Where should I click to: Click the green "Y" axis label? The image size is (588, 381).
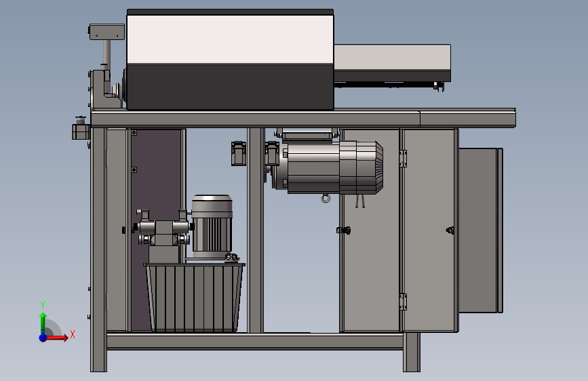tap(43, 304)
